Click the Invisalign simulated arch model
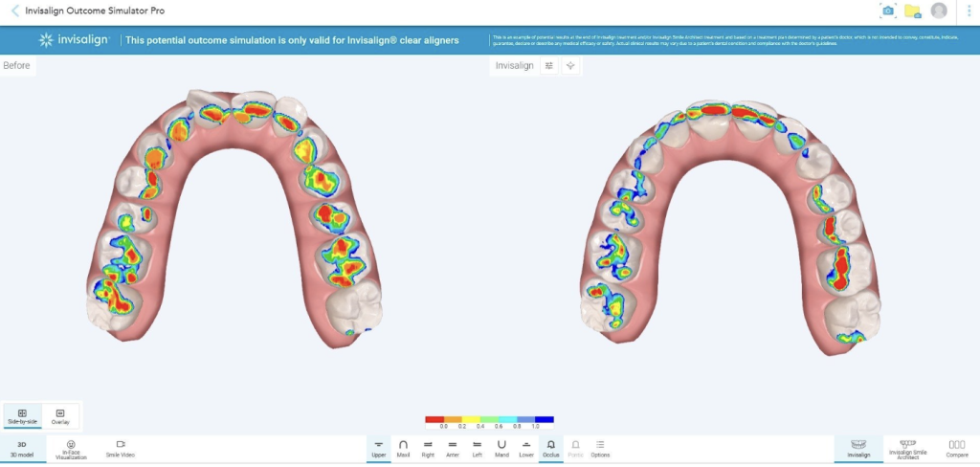The width and height of the screenshot is (980, 467). [731, 226]
